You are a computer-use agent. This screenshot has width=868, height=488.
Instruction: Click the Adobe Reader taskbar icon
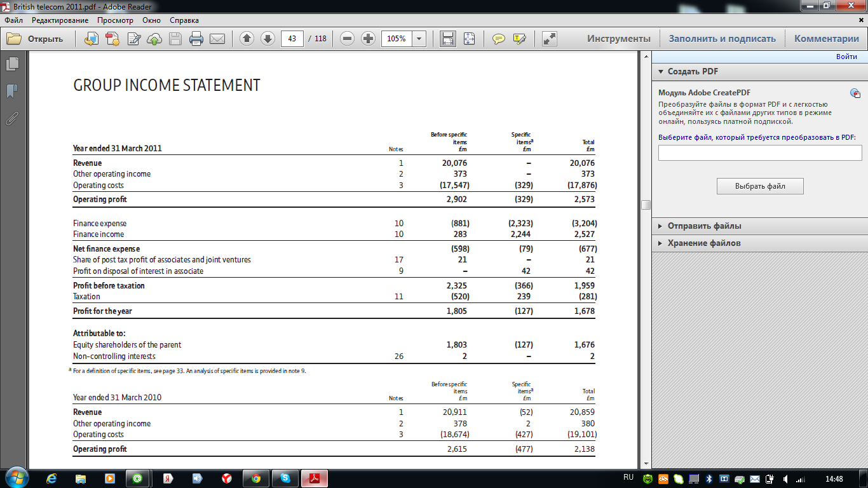314,478
